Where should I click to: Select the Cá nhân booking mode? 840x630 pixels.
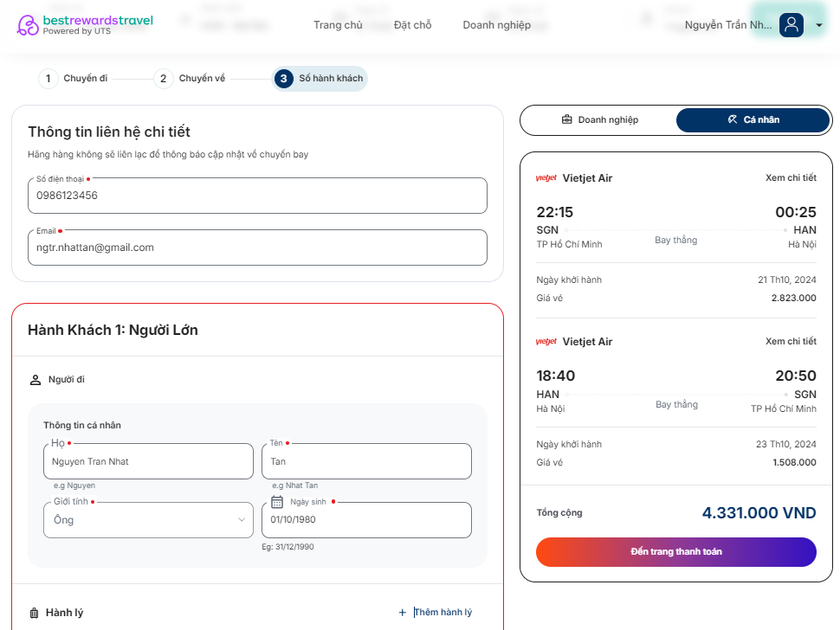tap(753, 120)
